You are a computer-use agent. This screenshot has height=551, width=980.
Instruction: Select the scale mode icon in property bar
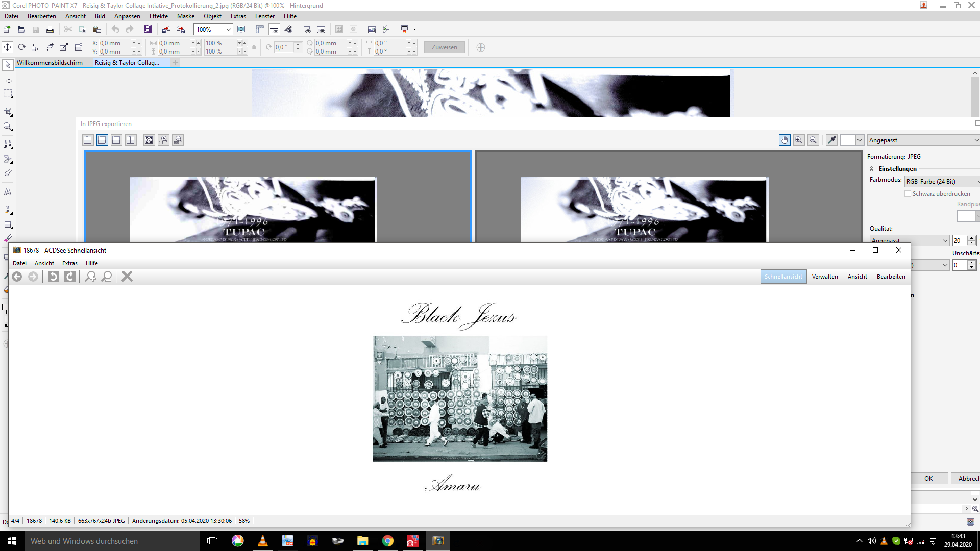[35, 47]
